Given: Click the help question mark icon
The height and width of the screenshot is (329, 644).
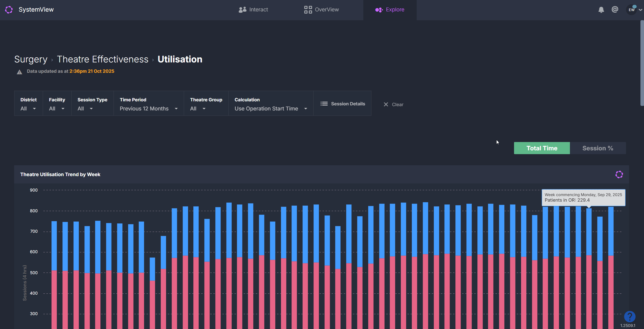Looking at the screenshot, I should pyautogui.click(x=629, y=316).
